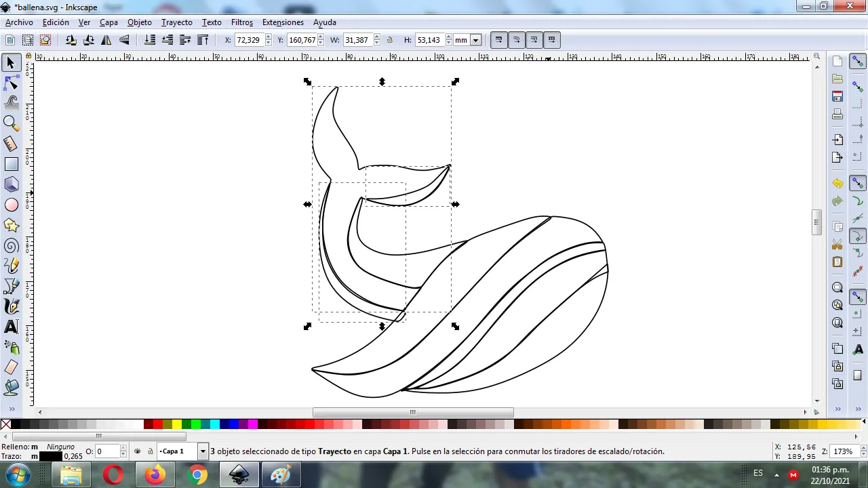The image size is (868, 488).
Task: Increase Y position spinner value
Action: [321, 37]
